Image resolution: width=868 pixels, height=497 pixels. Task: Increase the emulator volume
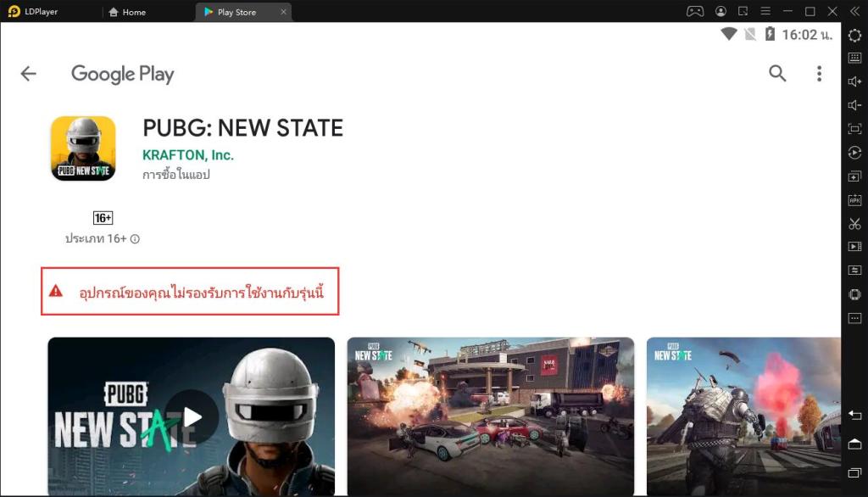pos(854,81)
